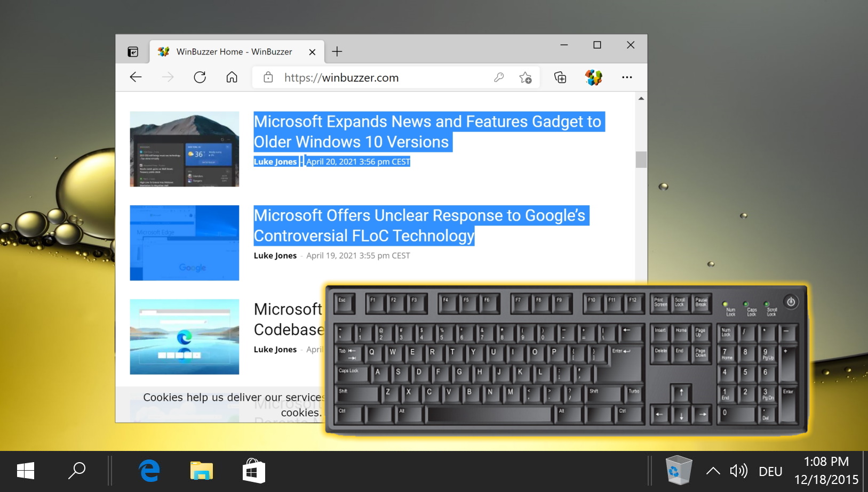
Task: Open the WinBuzzer extension icon
Action: coord(593,77)
